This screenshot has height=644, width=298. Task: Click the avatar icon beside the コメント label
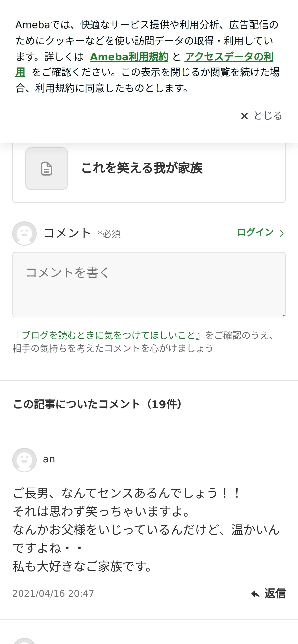tap(24, 233)
